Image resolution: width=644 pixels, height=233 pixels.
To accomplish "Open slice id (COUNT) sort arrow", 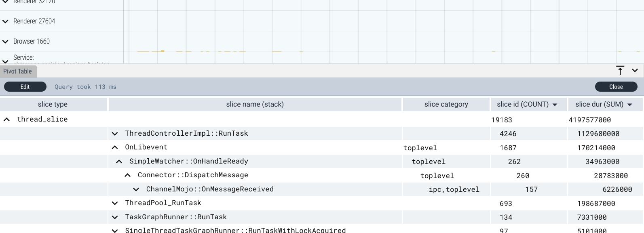I will point(555,105).
